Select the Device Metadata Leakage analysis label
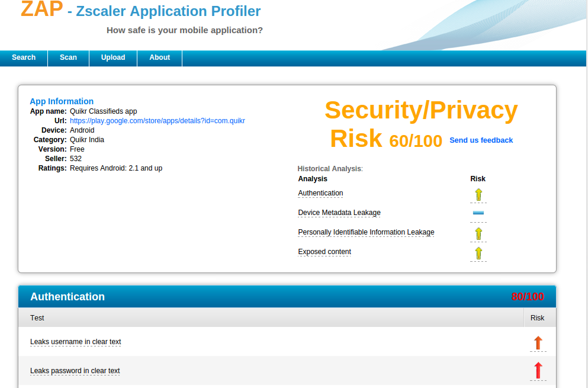Image resolution: width=588 pixels, height=388 pixels. [x=339, y=213]
